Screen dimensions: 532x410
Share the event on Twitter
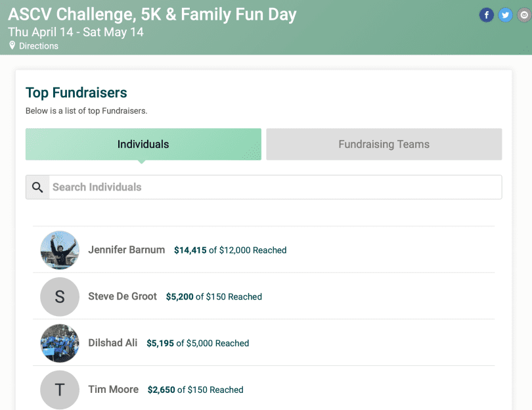505,15
